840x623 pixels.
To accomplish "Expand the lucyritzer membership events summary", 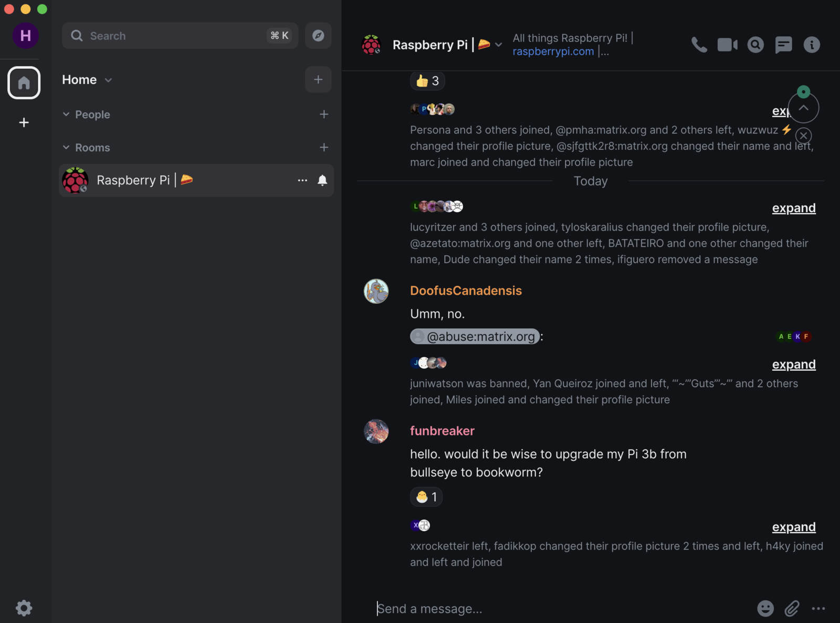I will click(x=793, y=208).
